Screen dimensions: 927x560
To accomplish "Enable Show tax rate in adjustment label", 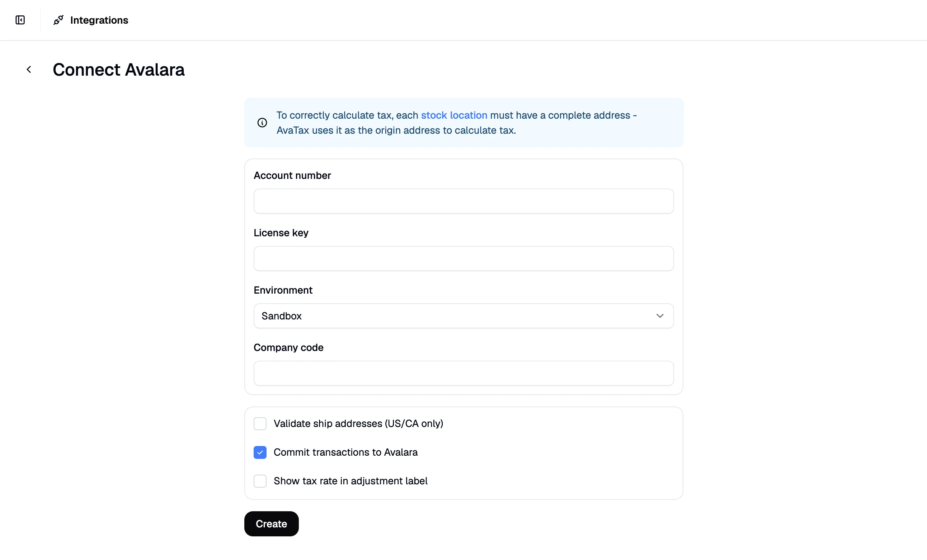I will 260,481.
